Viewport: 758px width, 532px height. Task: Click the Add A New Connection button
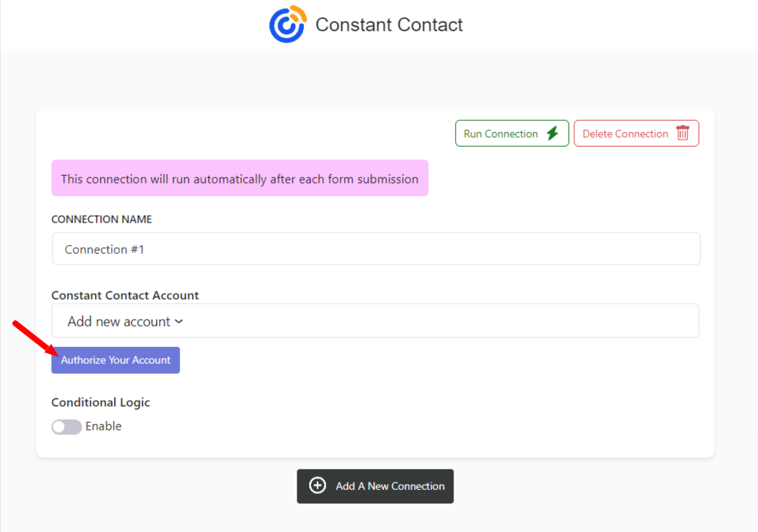tap(375, 486)
